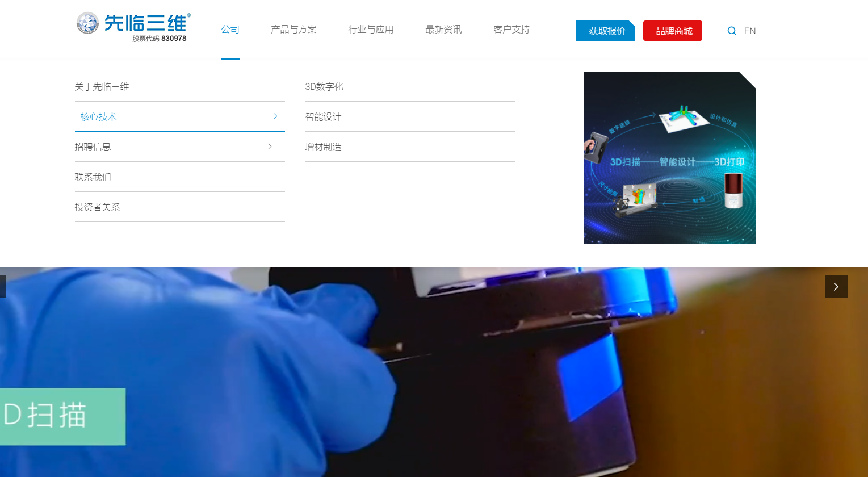This screenshot has width=868, height=477.
Task: Click the 3D workflow promotional thumbnail
Action: 670,157
